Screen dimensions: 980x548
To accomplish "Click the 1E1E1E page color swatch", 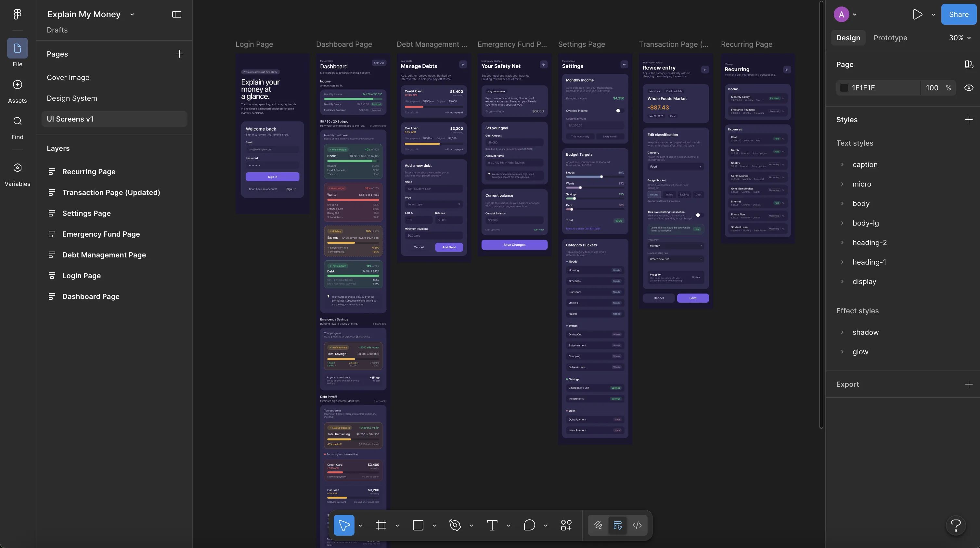I will click(x=844, y=87).
